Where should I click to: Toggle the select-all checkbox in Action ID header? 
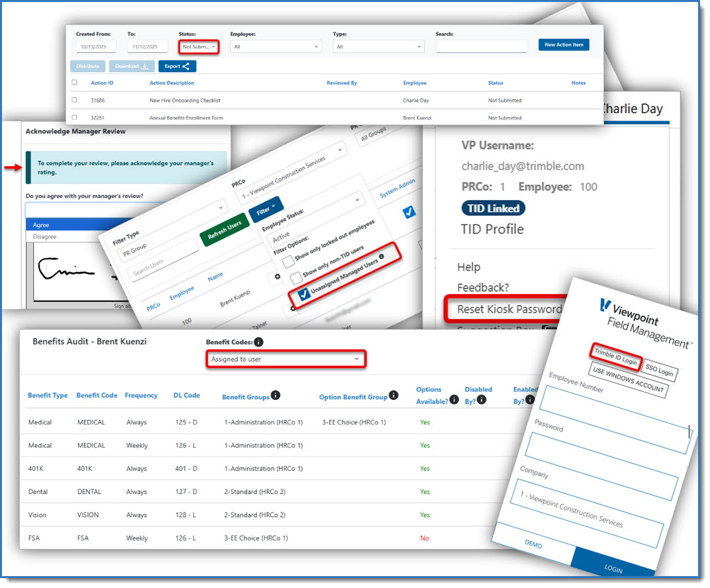(74, 82)
